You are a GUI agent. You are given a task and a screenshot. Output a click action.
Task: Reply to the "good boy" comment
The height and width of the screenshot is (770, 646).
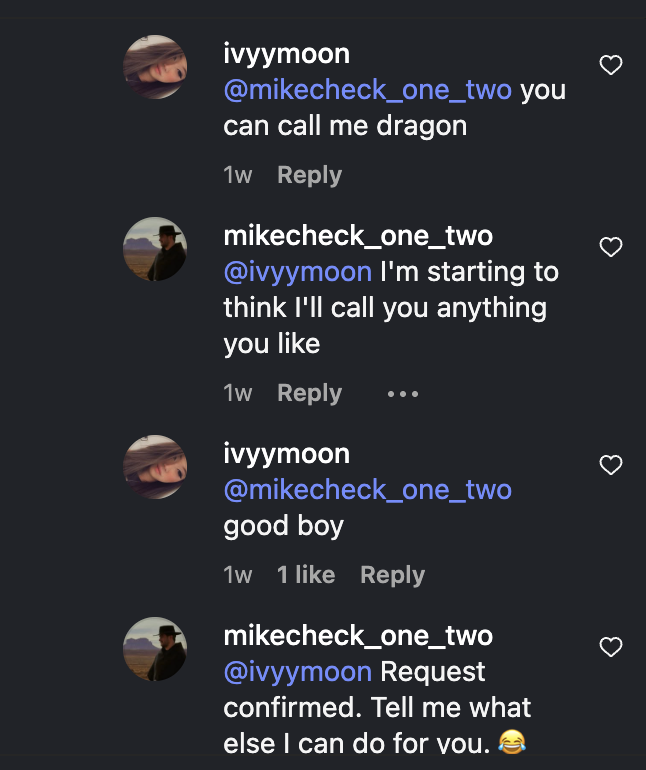click(x=393, y=575)
